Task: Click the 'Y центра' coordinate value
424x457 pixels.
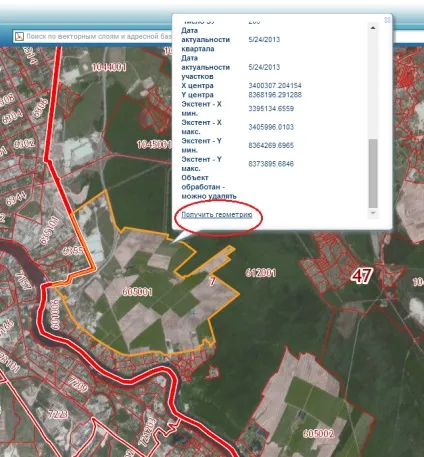Action: [275, 95]
